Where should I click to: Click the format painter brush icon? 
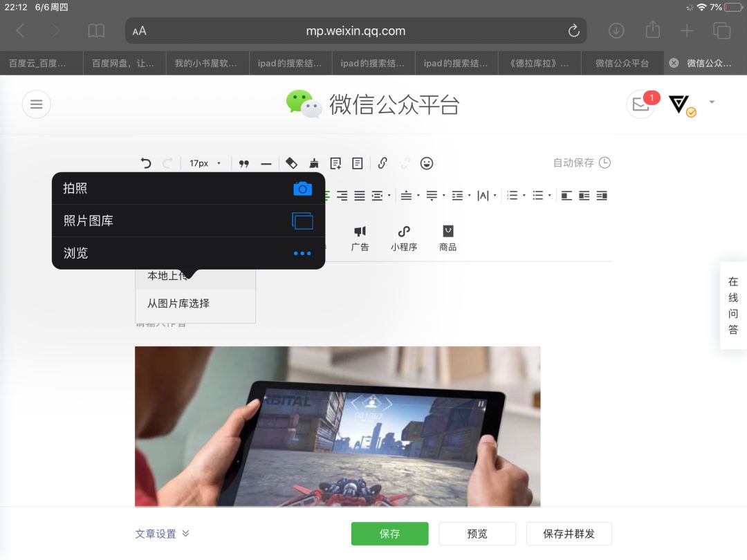(313, 163)
